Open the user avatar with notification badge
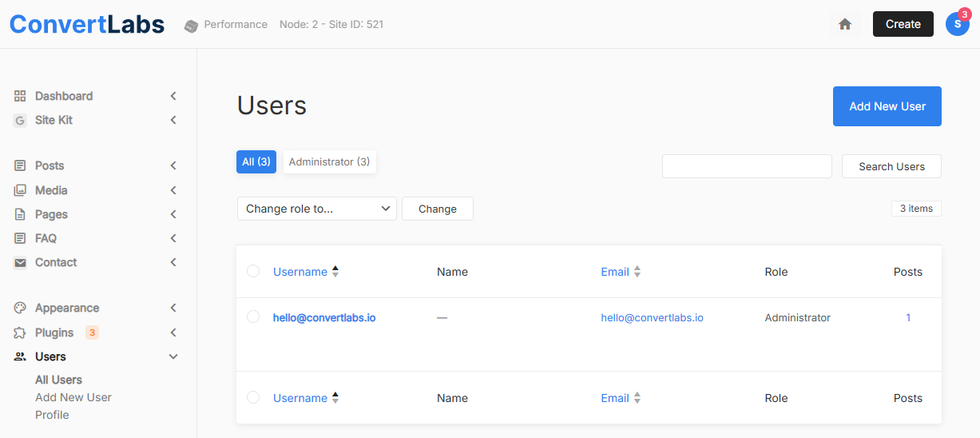This screenshot has width=980, height=438. coord(957,24)
